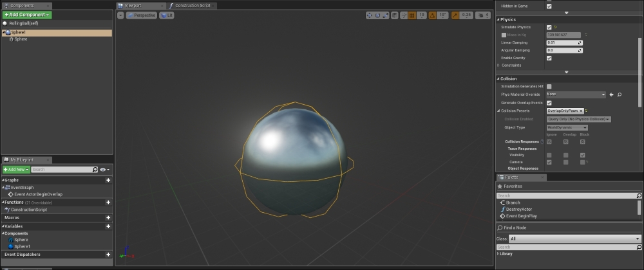This screenshot has width=644, height=270.
Task: Open viewport options dropdown arrow
Action: point(120,15)
